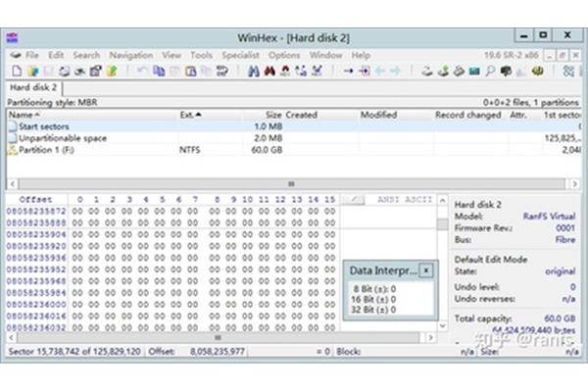This screenshot has width=588, height=392.
Task: Click the General Options icon in toolbar
Action: 538,71
